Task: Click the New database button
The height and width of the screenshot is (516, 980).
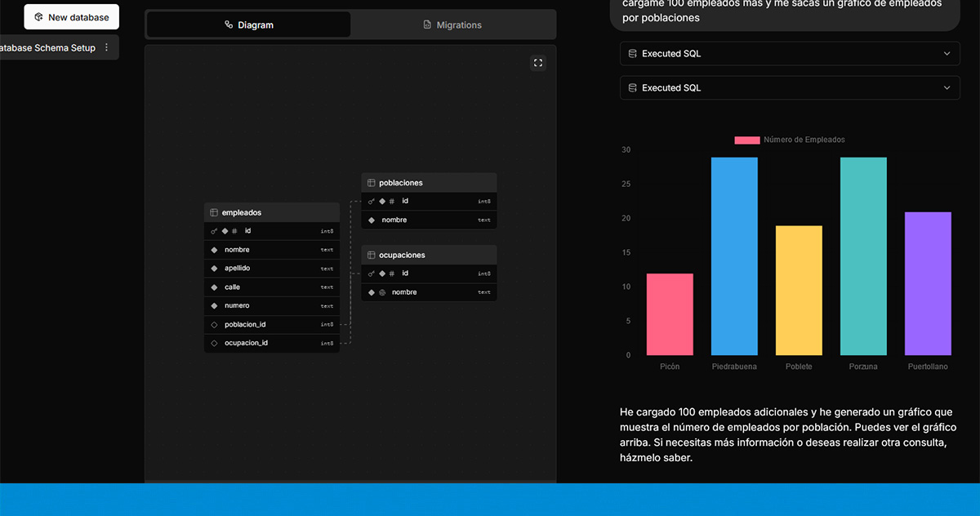Action: 71,17
